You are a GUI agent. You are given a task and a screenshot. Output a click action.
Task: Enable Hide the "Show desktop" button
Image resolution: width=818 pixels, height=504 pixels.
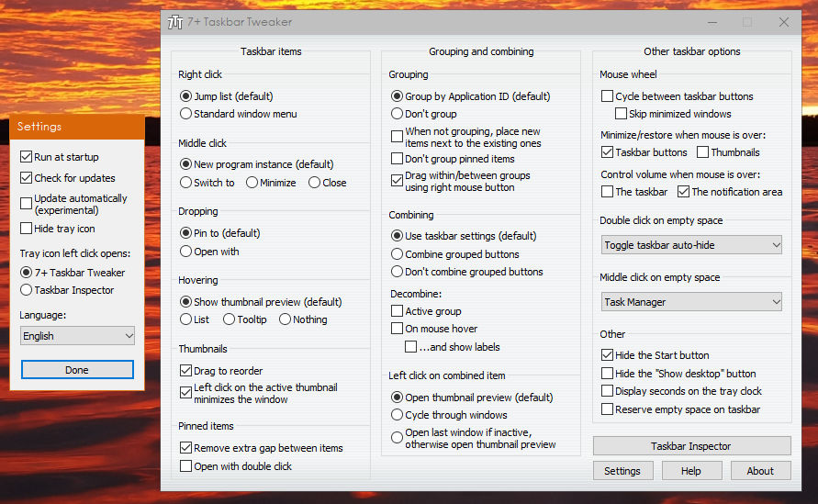click(678, 374)
